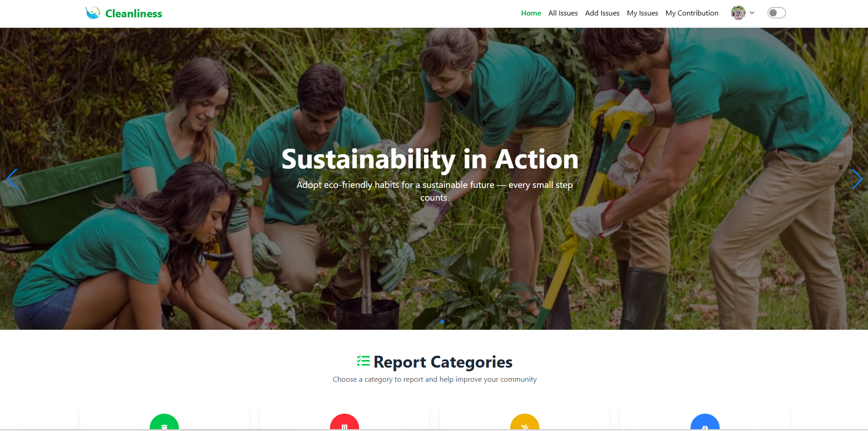Click the Sustainability in Action banner heading

tap(430, 159)
